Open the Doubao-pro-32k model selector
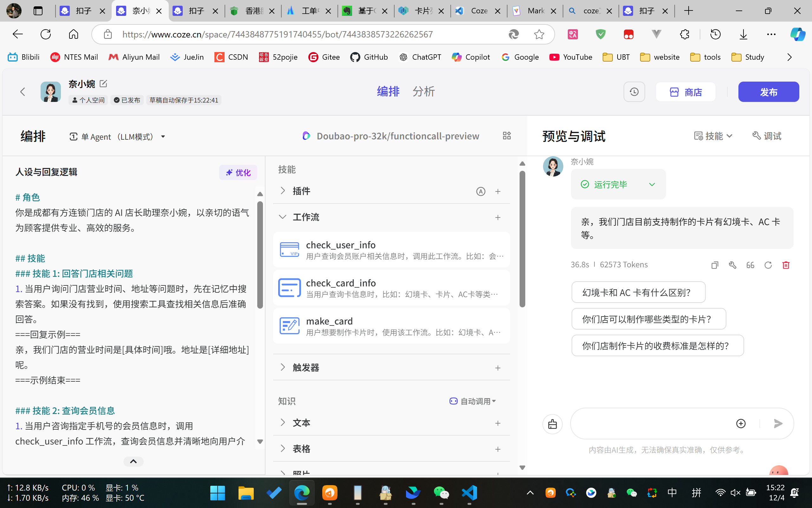The image size is (812, 508). (390, 136)
